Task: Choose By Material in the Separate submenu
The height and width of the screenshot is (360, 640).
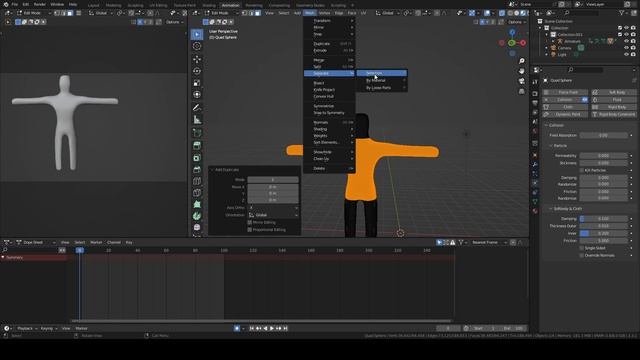Action: 382,80
